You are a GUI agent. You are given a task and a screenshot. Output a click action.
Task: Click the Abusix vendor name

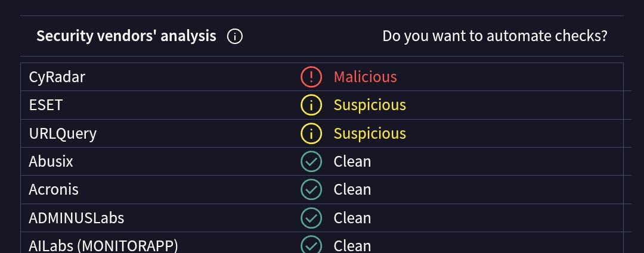(51, 161)
